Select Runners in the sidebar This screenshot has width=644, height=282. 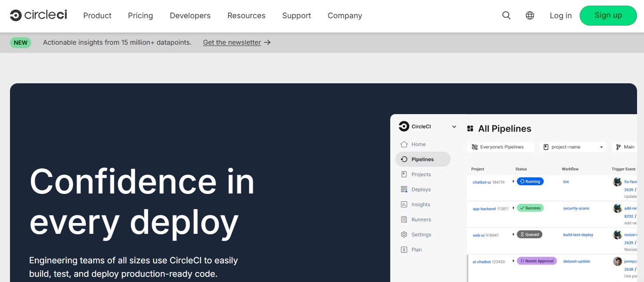[420, 220]
